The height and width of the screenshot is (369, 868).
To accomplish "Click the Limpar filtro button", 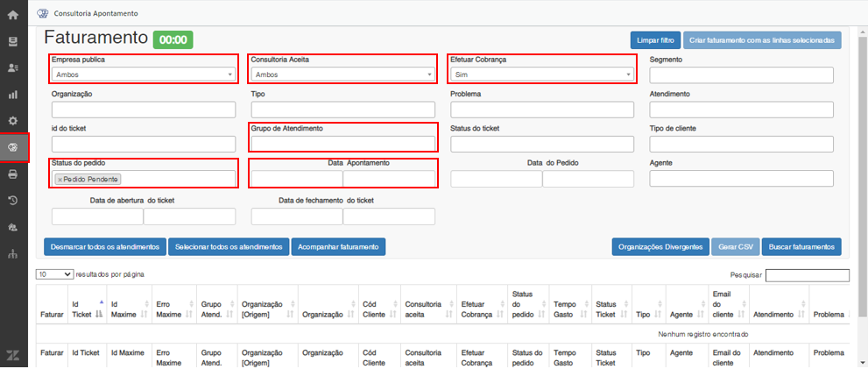I will [x=655, y=40].
